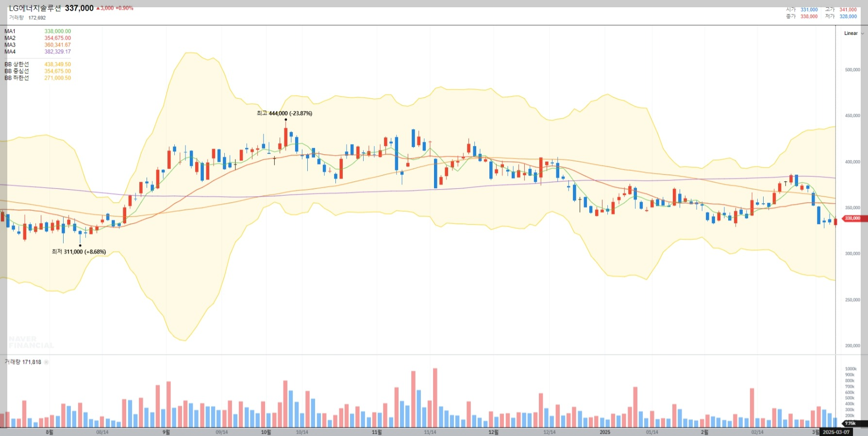
Task: Click the MA4 value 382,329.17
Action: (x=57, y=52)
